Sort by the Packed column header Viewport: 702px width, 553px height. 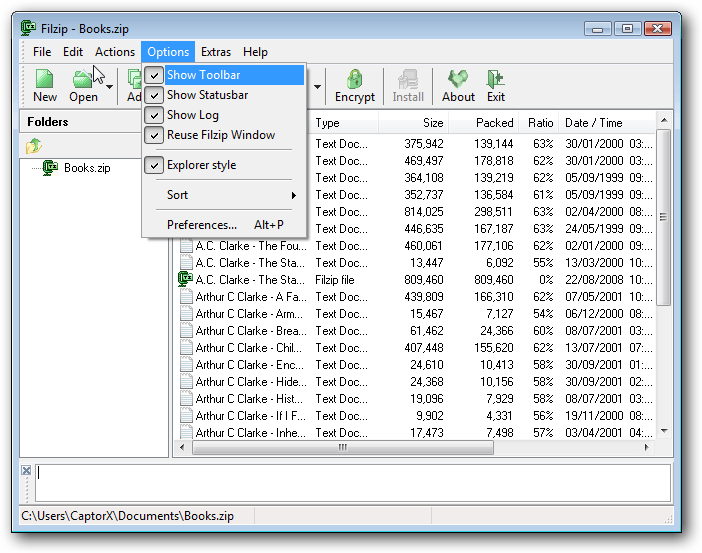point(484,123)
